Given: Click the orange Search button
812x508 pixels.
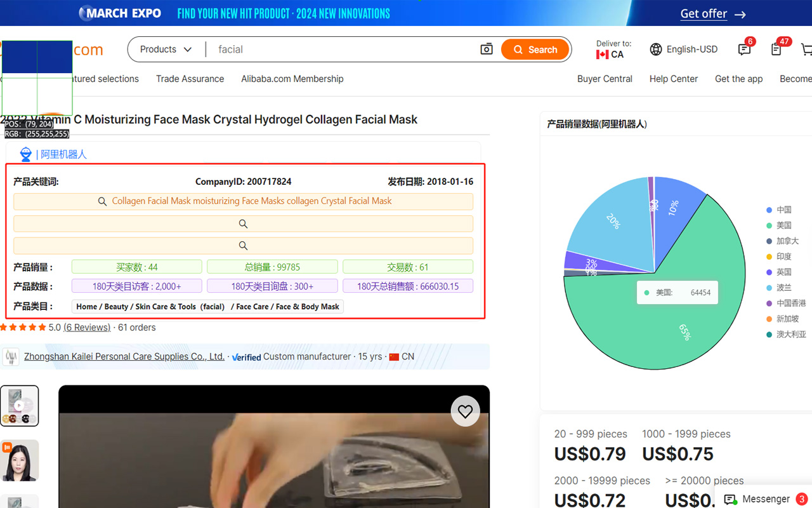Looking at the screenshot, I should [x=535, y=50].
